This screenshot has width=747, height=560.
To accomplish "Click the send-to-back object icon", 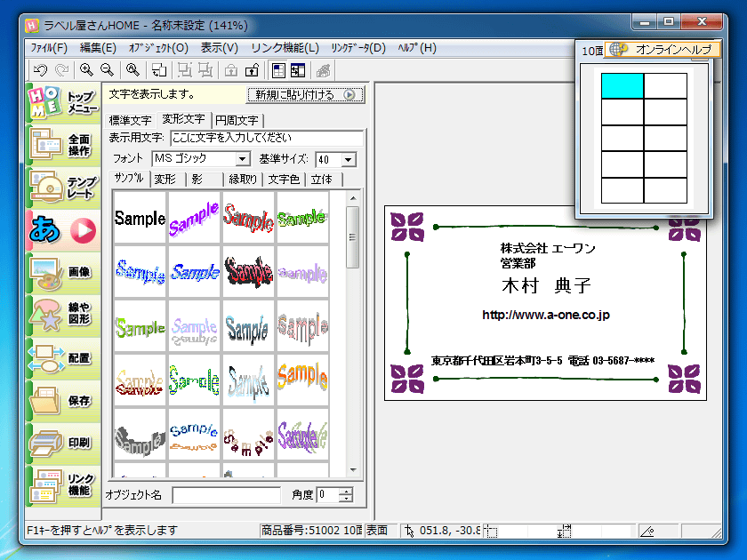I will (x=205, y=70).
